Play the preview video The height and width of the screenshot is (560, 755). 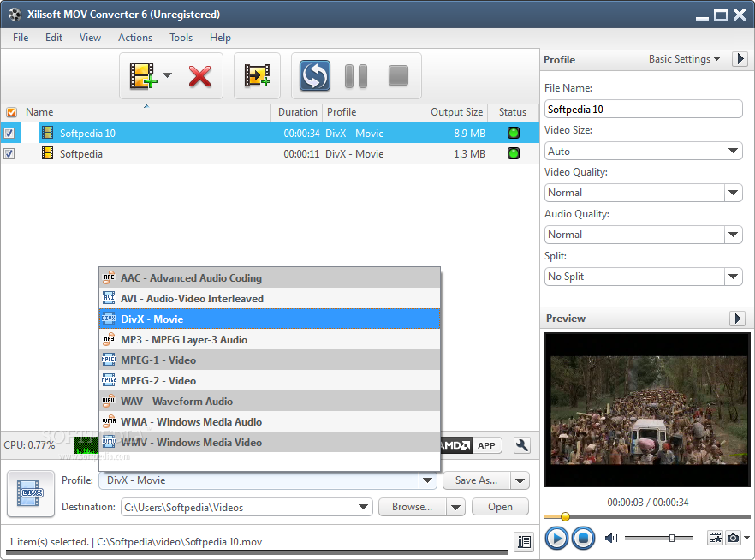click(x=556, y=538)
